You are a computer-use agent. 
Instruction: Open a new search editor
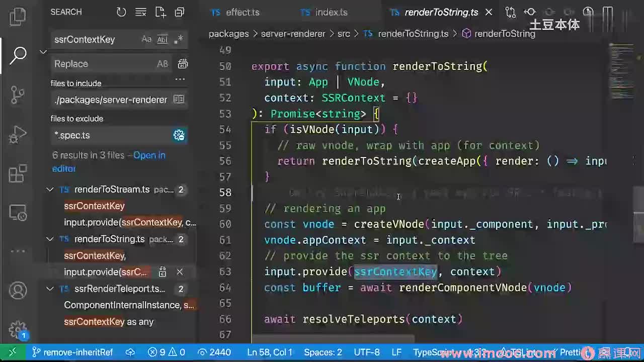pos(160,12)
